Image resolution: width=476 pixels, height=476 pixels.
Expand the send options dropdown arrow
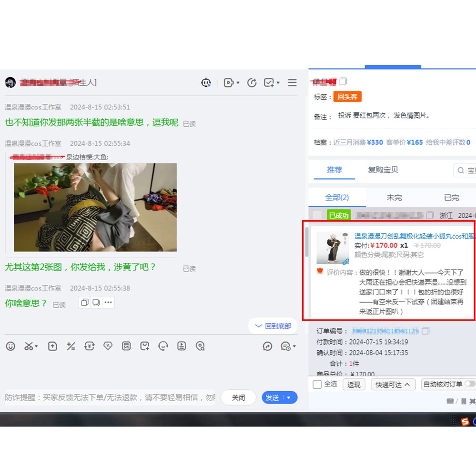pyautogui.click(x=289, y=397)
